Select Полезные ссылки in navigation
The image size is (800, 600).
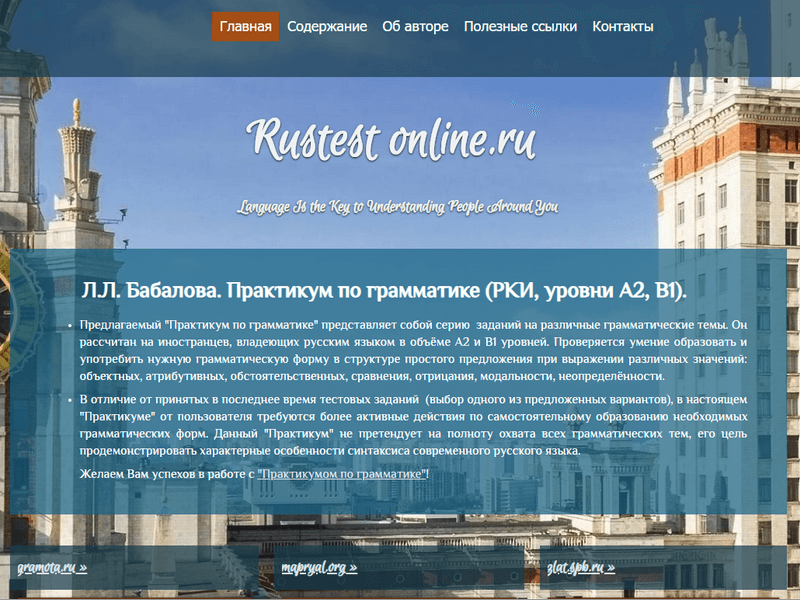pos(520,27)
